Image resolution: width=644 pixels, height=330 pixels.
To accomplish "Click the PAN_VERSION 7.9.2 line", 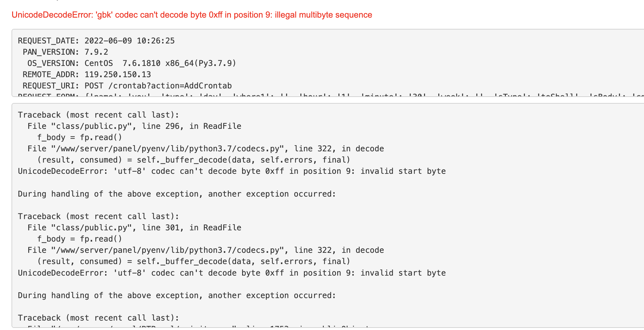I will click(65, 52).
